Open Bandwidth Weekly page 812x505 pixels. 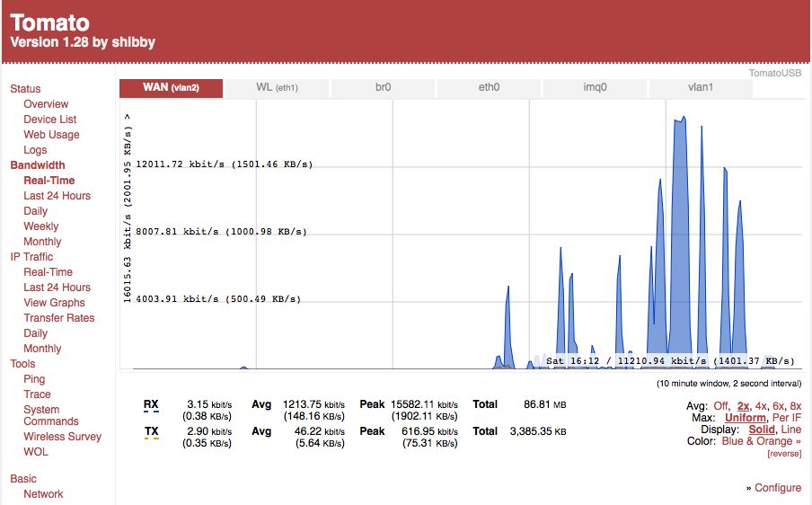point(41,226)
